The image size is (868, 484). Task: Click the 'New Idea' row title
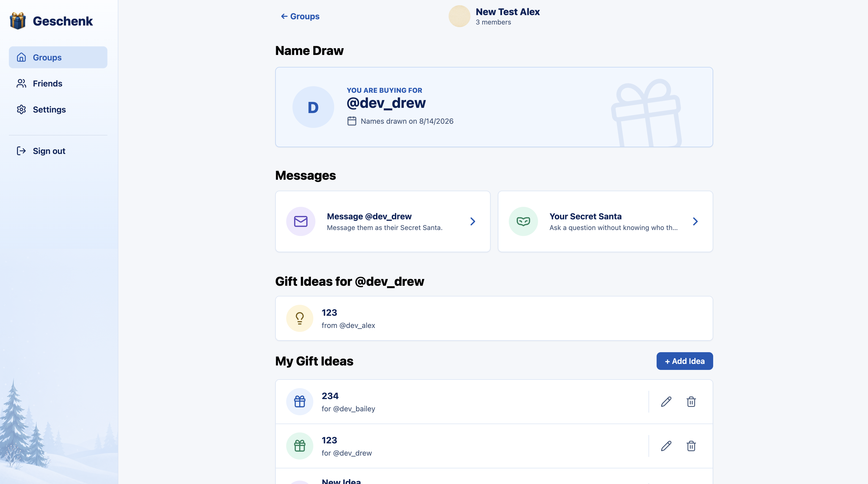tap(341, 481)
